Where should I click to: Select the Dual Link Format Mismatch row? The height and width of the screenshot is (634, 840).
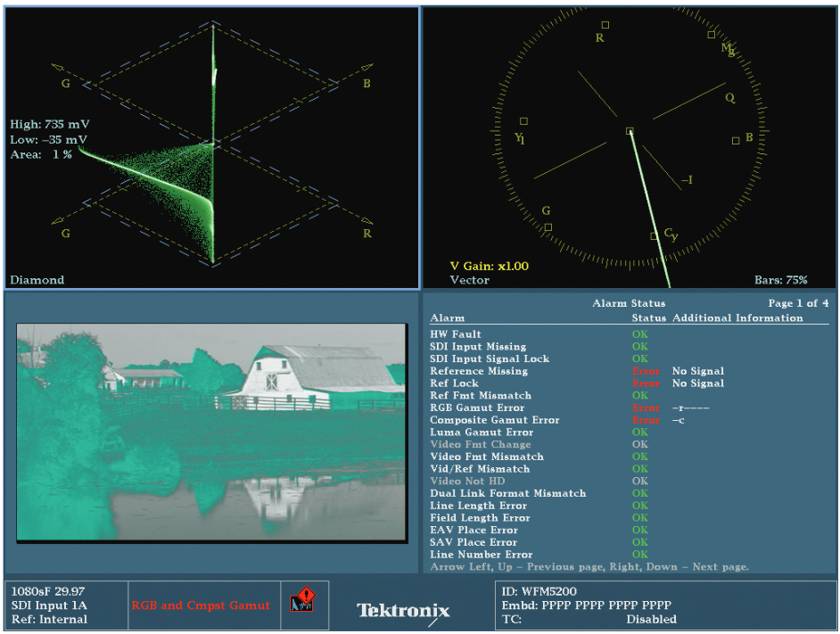tap(629, 494)
